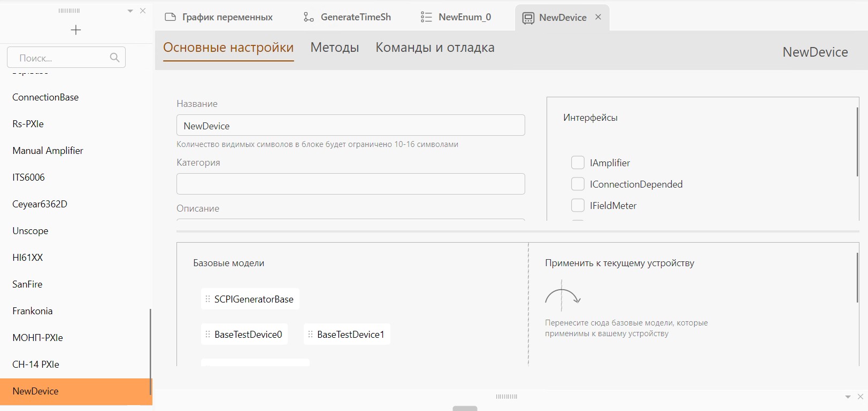Click the Категория input field
The width and height of the screenshot is (868, 411).
pos(351,184)
